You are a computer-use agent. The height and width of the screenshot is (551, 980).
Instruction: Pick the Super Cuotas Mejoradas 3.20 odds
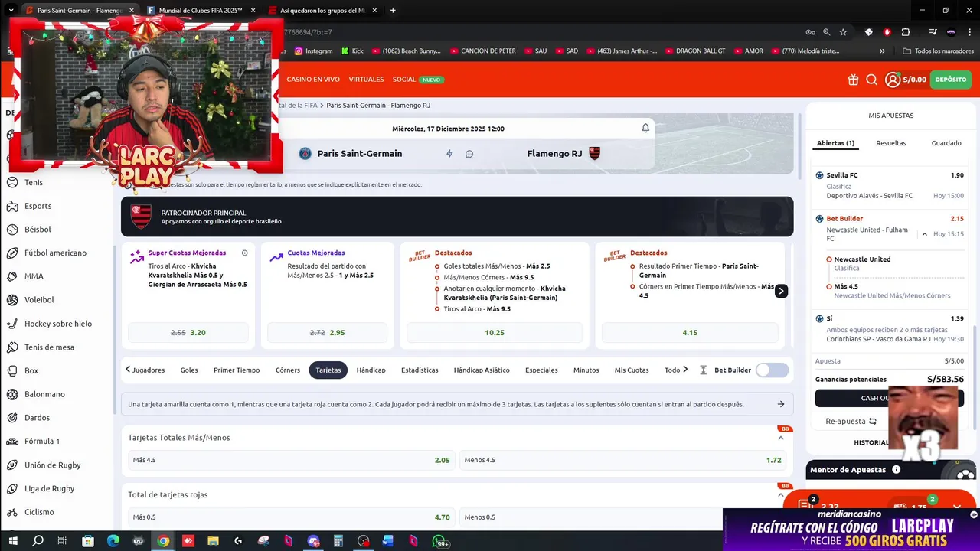pos(188,333)
